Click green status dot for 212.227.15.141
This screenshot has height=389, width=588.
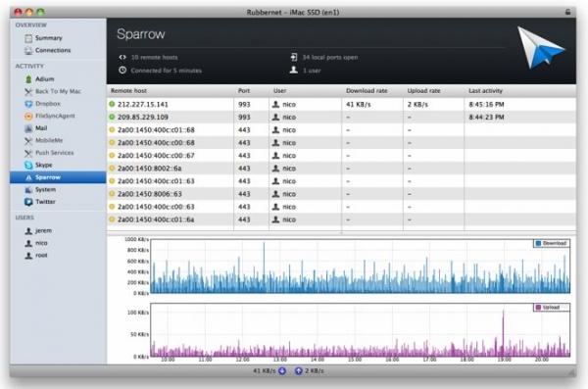point(112,104)
